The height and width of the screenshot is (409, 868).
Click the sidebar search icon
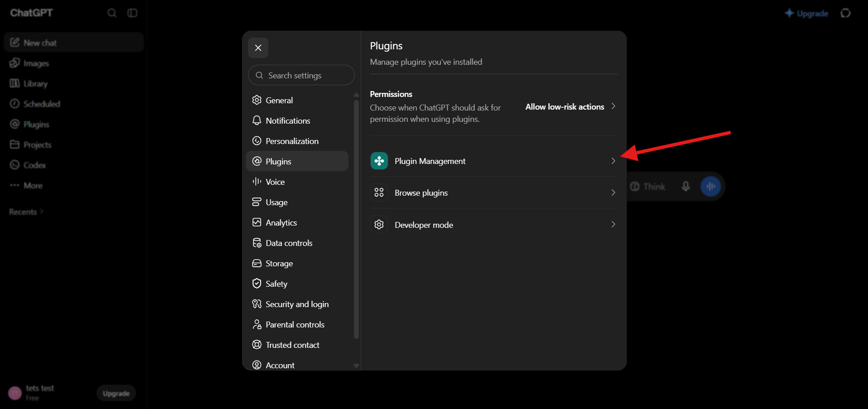(112, 13)
